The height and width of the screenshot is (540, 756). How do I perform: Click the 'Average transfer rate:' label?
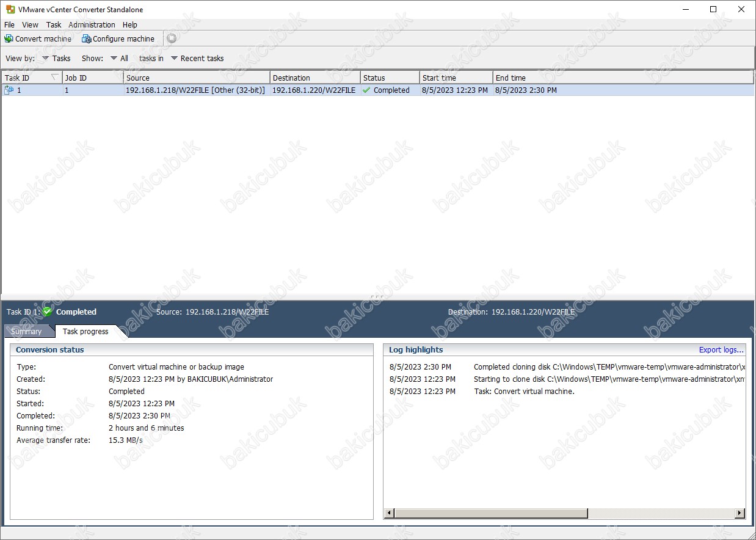click(x=53, y=440)
